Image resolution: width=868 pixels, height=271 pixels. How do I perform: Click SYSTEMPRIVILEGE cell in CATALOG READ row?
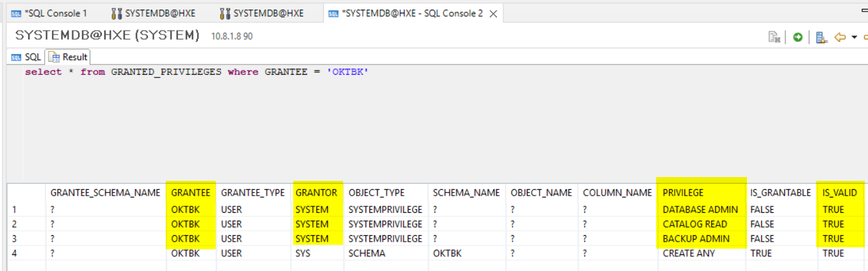coord(385,224)
